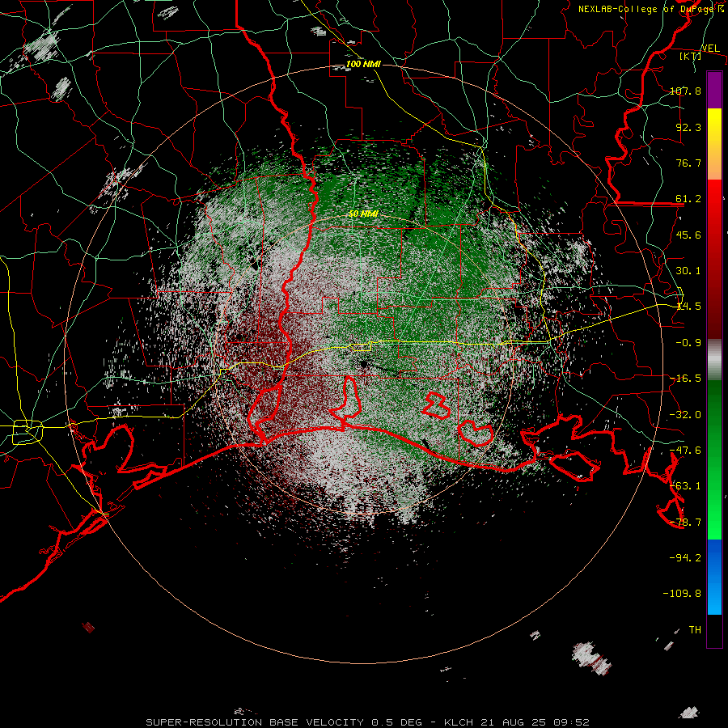Pick the bright green segment of the velocity scale

[x=714, y=520]
